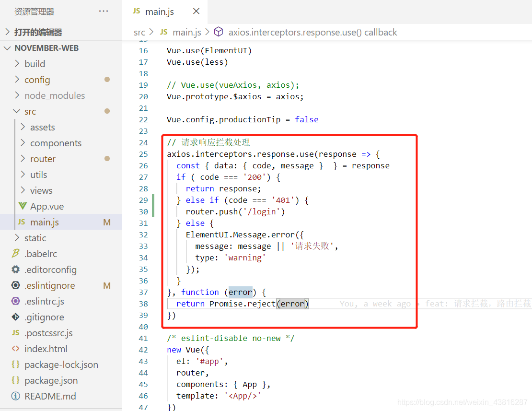Viewport: 532px width, 411px height.
Task: Click the '401' string on line 29
Action: (x=283, y=200)
